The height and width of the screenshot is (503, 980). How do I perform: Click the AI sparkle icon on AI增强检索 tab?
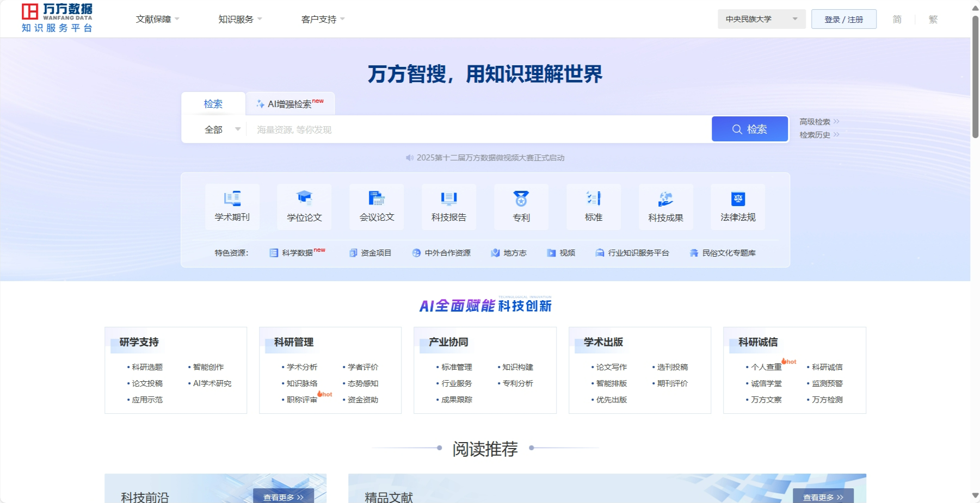tap(261, 104)
